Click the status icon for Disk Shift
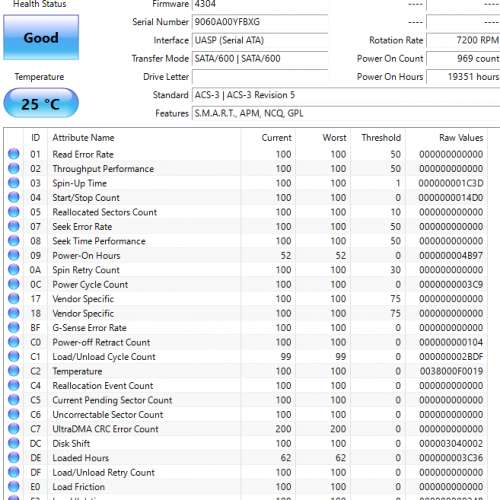 click(x=14, y=443)
